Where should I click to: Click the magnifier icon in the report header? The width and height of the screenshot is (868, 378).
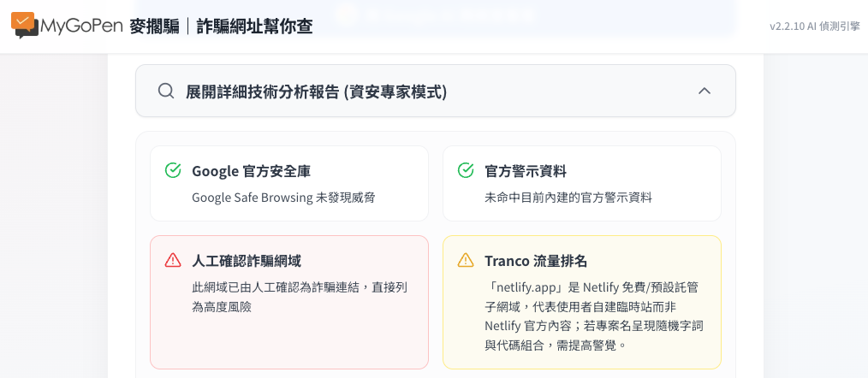point(166,91)
